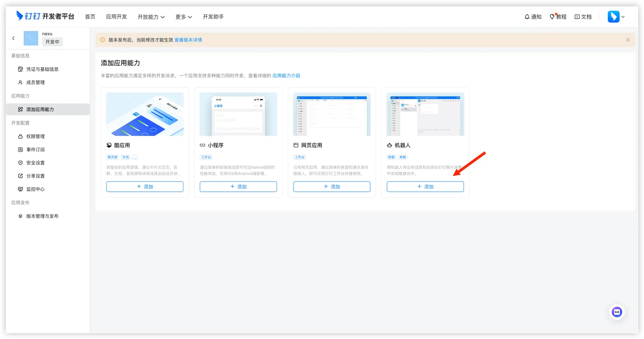
Task: Dismiss the version notice banner
Action: click(x=628, y=40)
